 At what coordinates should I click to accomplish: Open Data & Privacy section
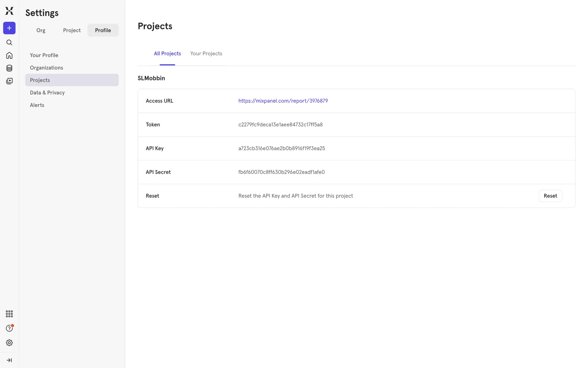(x=47, y=93)
